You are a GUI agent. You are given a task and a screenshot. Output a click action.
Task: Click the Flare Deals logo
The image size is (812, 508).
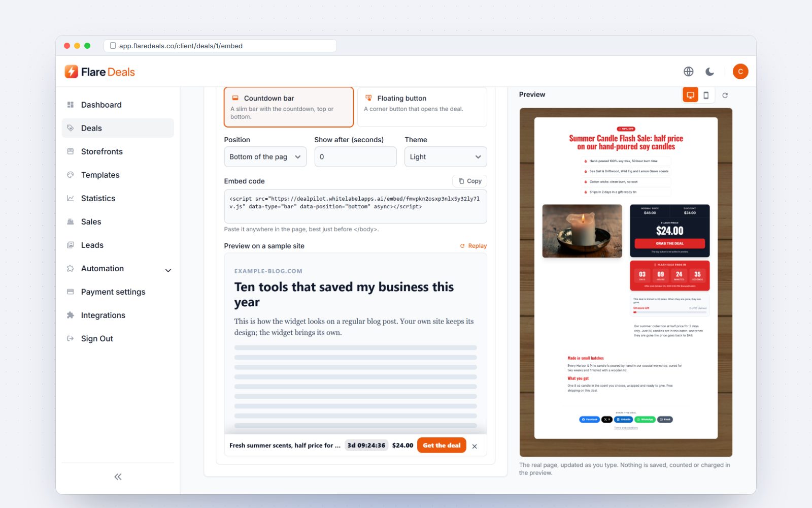point(100,72)
